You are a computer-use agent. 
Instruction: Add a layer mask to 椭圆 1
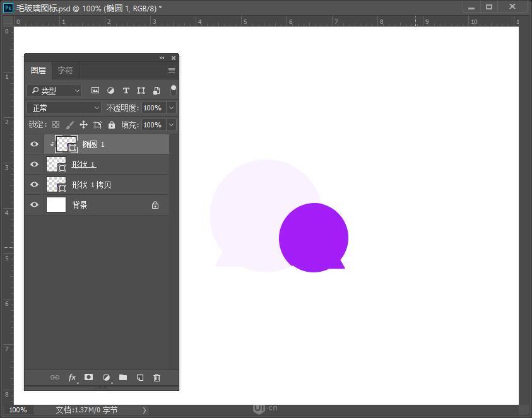click(88, 378)
